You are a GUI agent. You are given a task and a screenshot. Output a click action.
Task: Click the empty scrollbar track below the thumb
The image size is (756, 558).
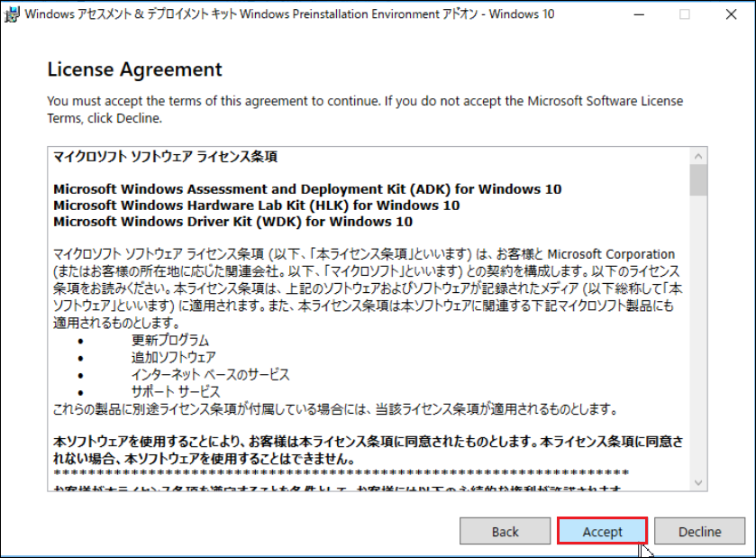(x=697, y=343)
